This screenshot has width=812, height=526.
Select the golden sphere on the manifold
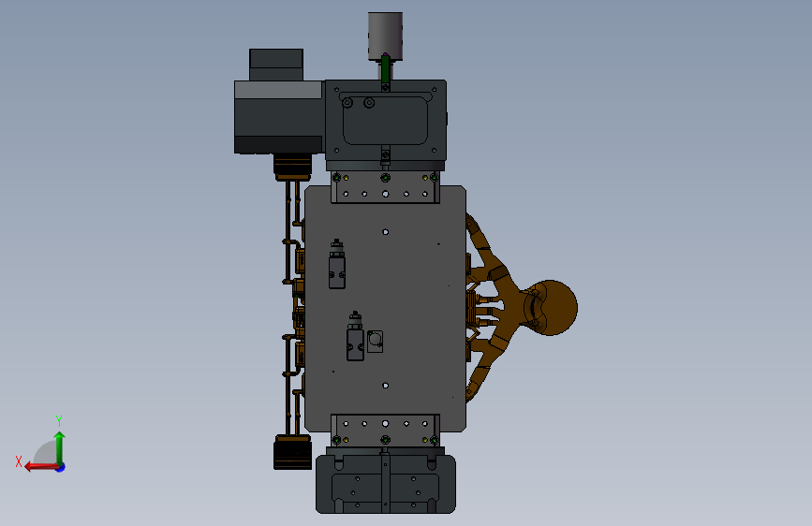(551, 308)
